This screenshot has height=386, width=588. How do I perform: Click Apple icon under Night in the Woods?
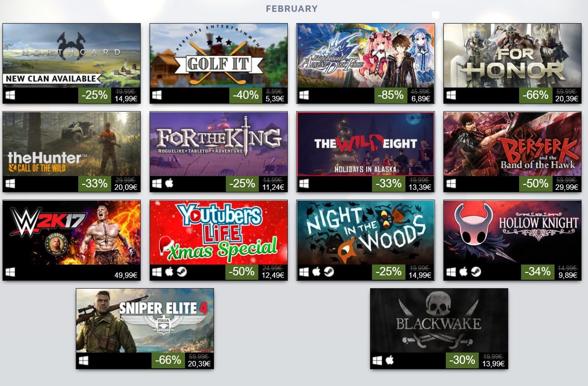(x=316, y=272)
